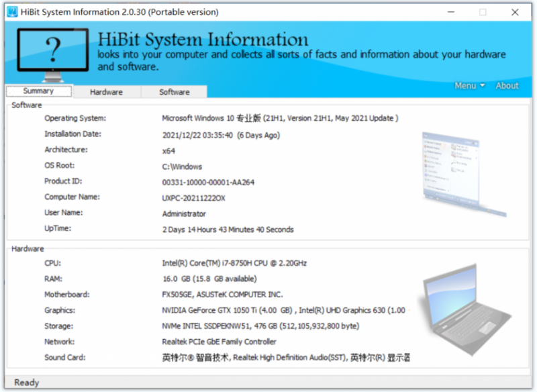This screenshot has width=537, height=392.
Task: Click the UpTime value 2 Days 14 Hours
Action: point(228,230)
